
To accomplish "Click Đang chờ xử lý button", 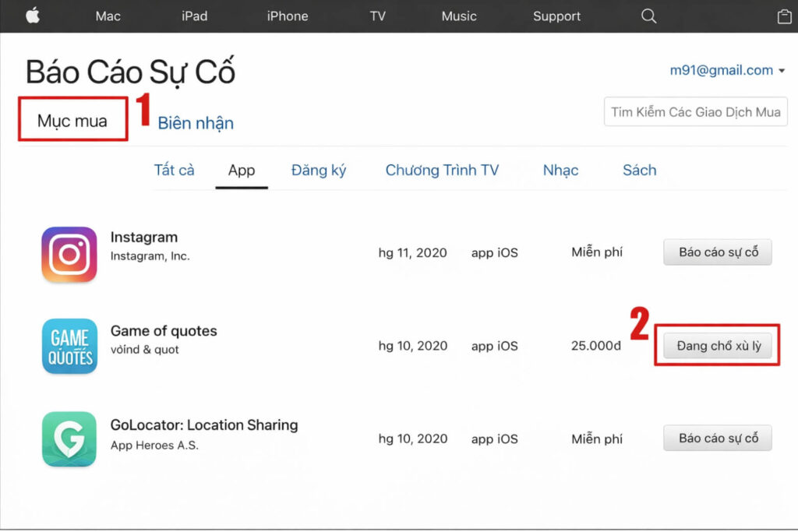I will pos(717,346).
